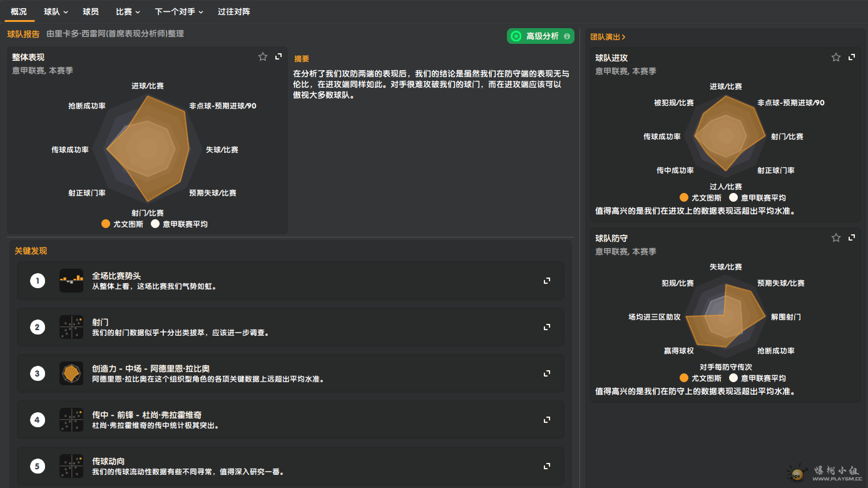Open expand icon for 全场比赛势头 row
Viewport: 868px width, 488px height.
coord(547,281)
